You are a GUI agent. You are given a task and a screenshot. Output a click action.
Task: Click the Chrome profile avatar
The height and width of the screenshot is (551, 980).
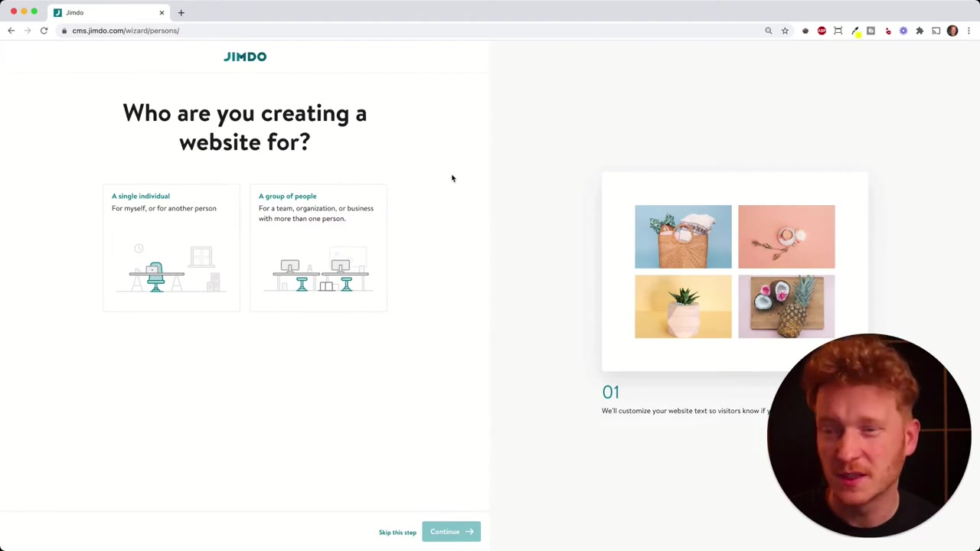pyautogui.click(x=952, y=31)
